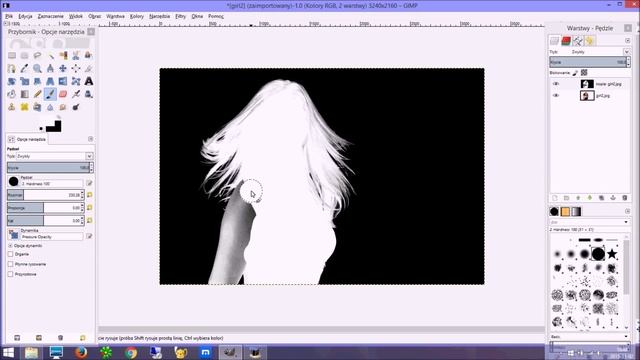
Task: Open the Edycja menu
Action: click(x=25, y=16)
